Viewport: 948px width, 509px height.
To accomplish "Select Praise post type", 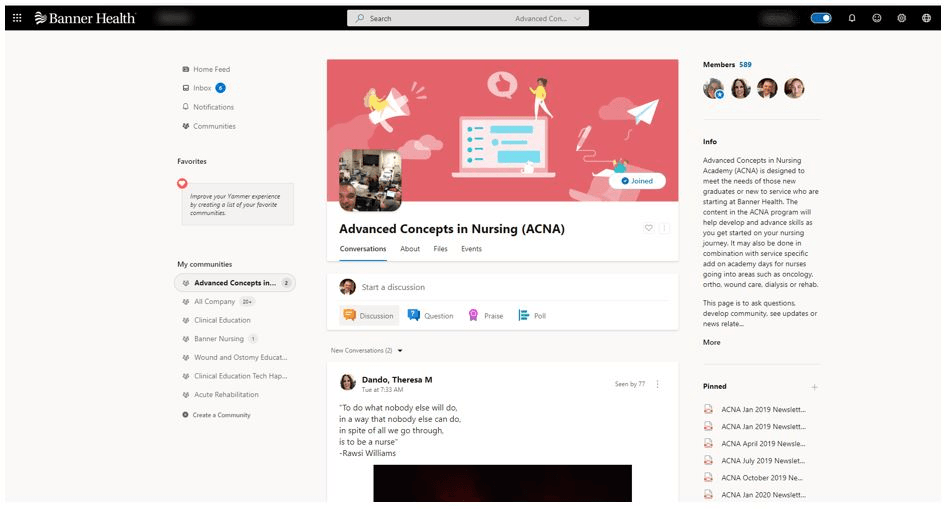I will tap(486, 316).
